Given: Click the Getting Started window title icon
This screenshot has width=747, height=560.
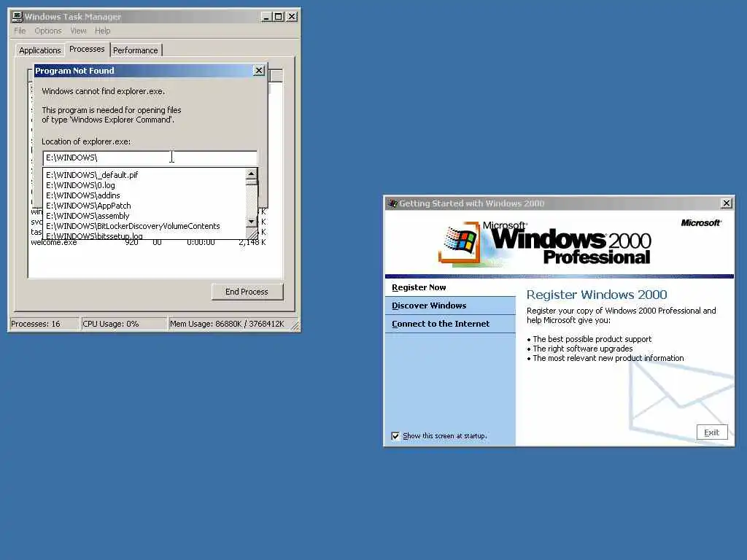Looking at the screenshot, I should [x=392, y=204].
